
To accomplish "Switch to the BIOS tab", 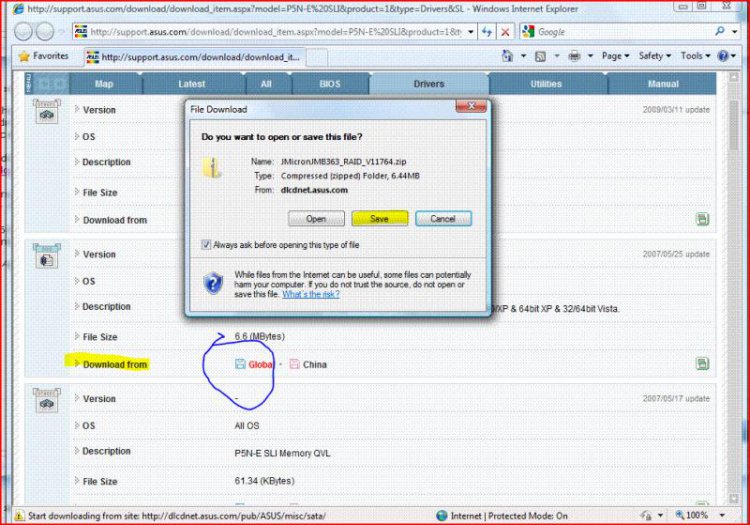I will pyautogui.click(x=330, y=84).
